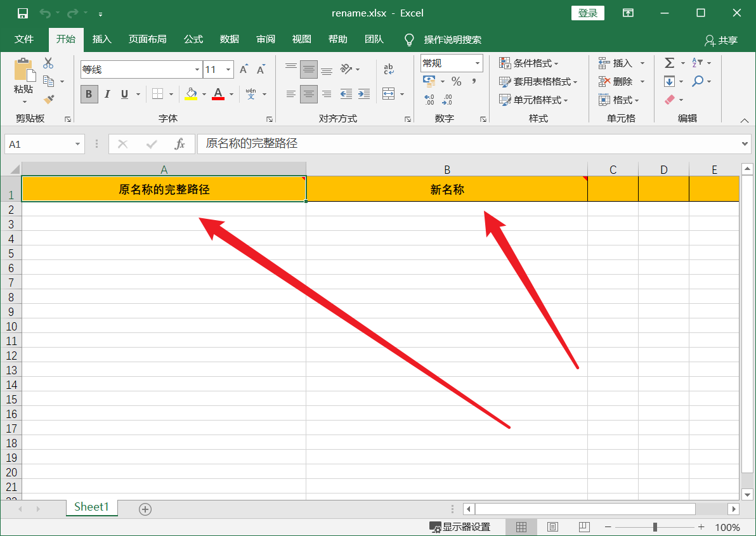Toggle center alignment for the selection
Viewport: 756px width, 536px height.
tap(308, 94)
